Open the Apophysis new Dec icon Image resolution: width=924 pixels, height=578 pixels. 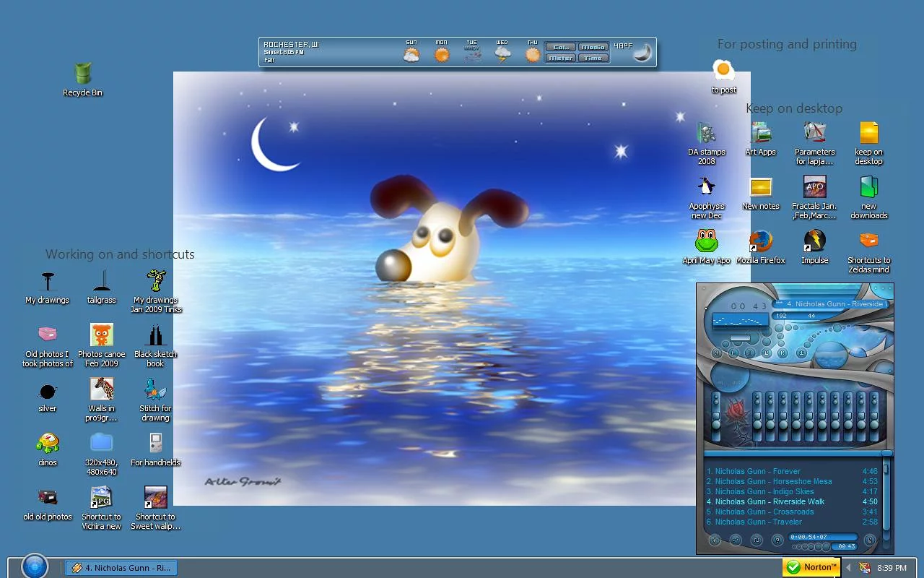tap(706, 188)
